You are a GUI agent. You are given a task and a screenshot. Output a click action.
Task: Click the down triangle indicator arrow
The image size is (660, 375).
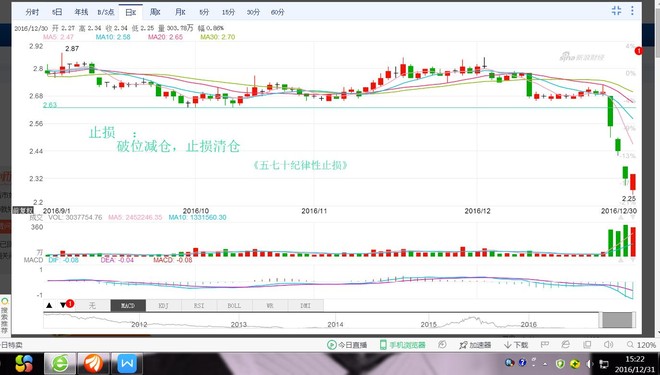63,305
